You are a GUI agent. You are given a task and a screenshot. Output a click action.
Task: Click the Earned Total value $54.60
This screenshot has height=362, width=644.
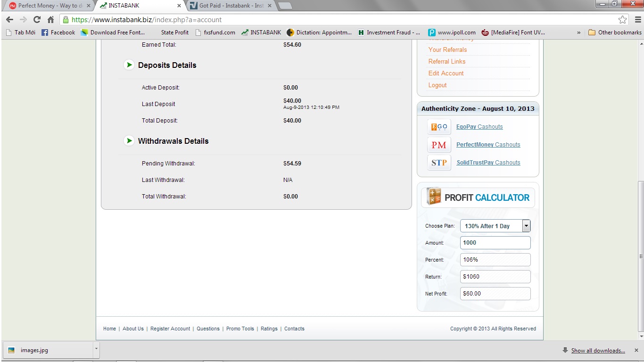click(x=292, y=45)
